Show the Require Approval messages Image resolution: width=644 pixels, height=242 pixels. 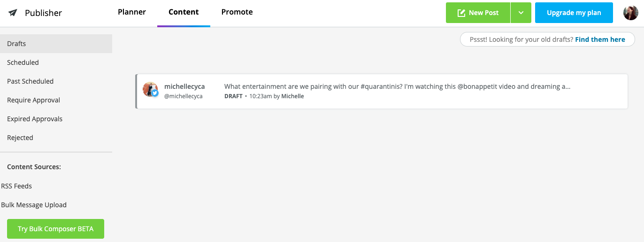33,100
